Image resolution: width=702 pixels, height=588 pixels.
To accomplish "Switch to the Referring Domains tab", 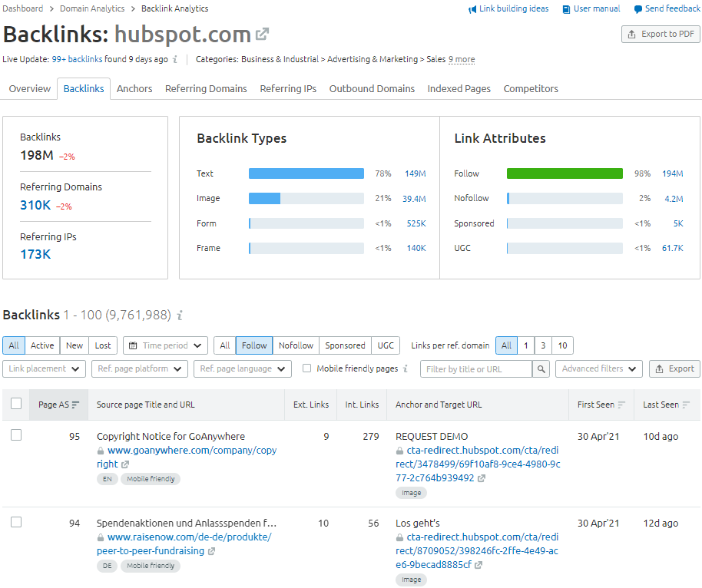I will click(206, 88).
